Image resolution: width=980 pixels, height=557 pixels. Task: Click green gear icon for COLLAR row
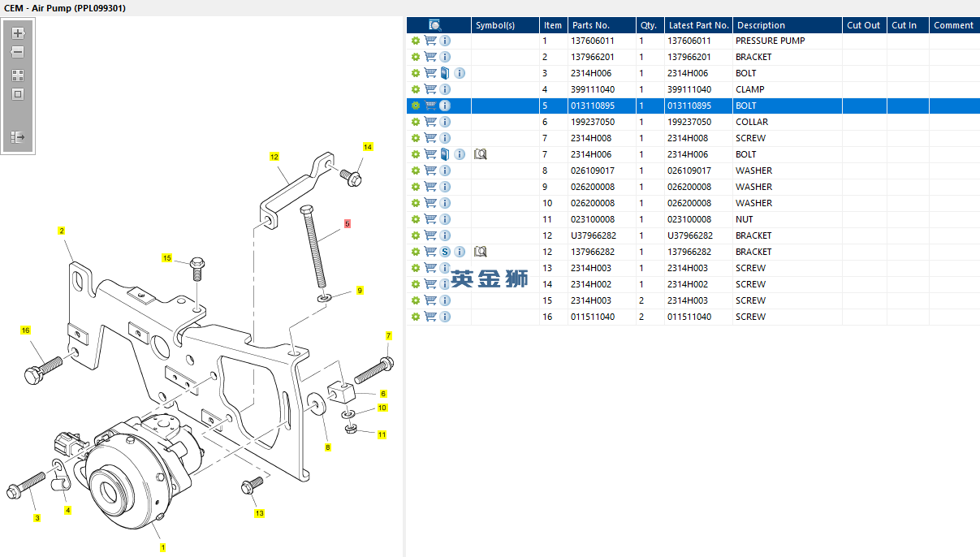416,122
